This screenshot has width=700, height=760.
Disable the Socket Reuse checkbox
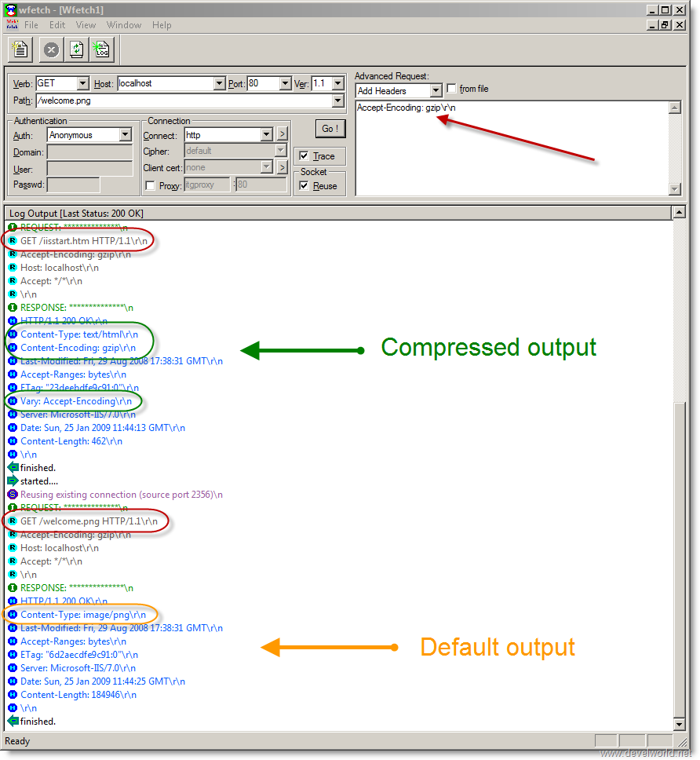pos(304,185)
